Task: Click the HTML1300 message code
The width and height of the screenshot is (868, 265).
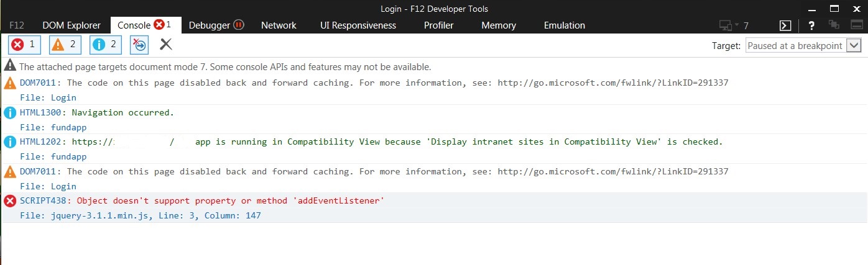Action: point(41,112)
